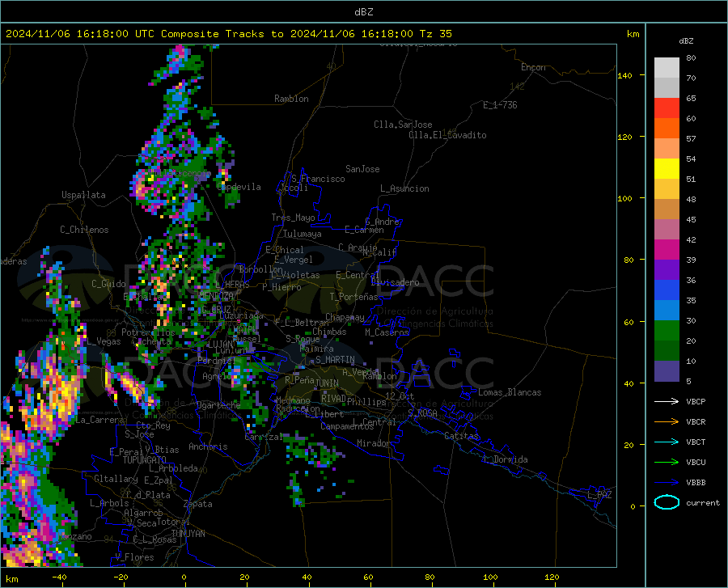
Task: Click the 5 dBZ scale value
Action: [x=688, y=382]
